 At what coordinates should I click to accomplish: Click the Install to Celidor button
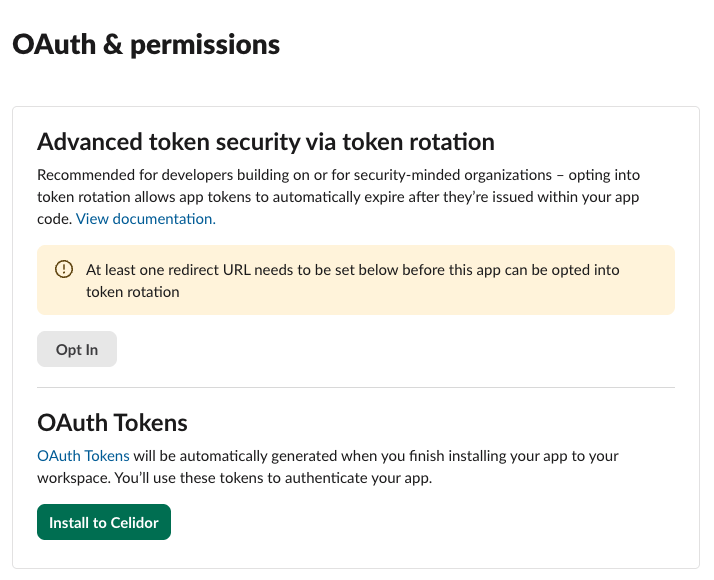tap(104, 522)
